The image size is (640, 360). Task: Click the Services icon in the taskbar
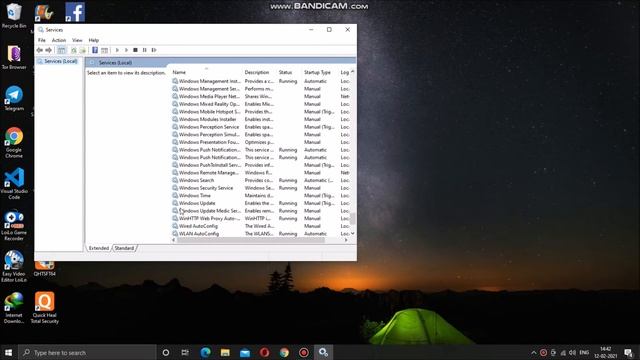(324, 353)
